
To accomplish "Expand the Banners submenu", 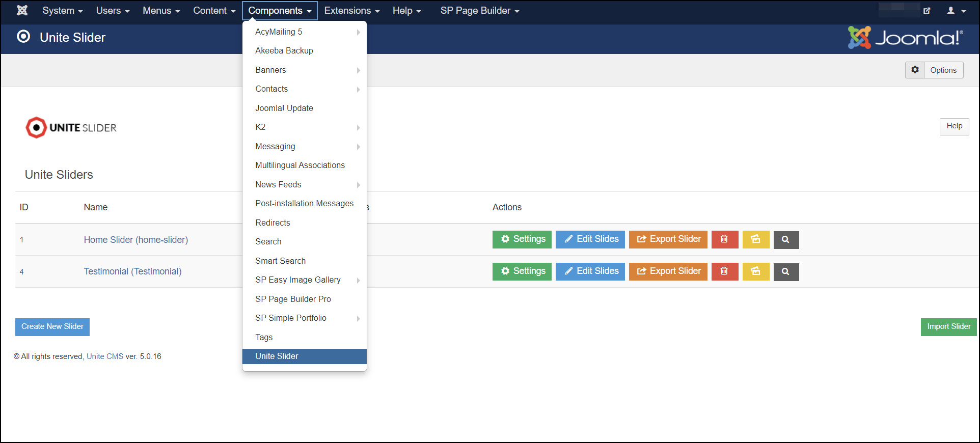I will click(305, 70).
